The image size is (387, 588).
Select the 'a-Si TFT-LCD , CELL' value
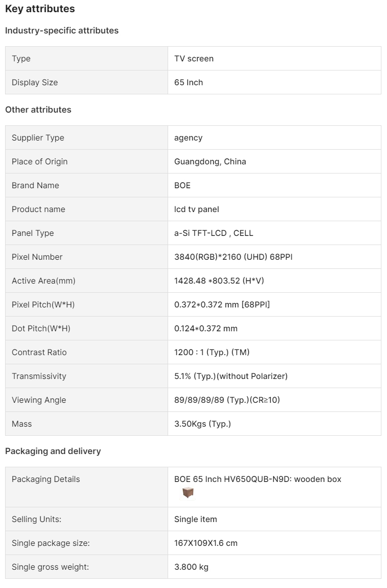[214, 233]
